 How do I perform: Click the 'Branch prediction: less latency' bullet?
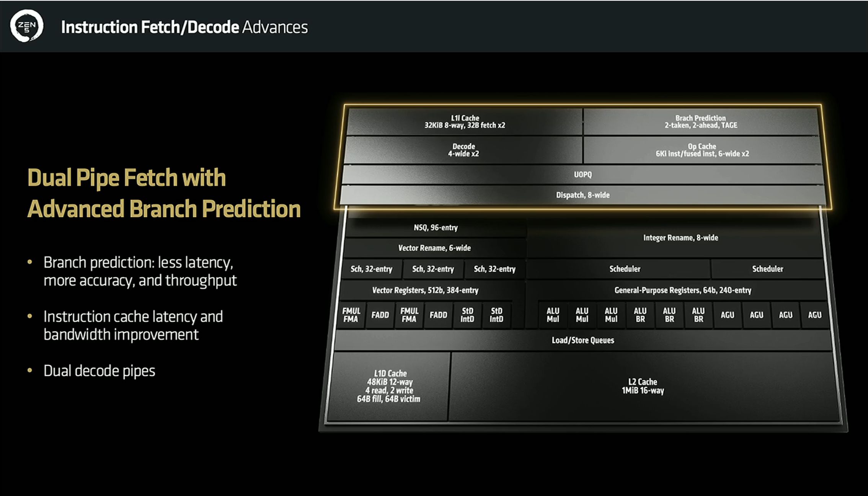[x=140, y=271]
